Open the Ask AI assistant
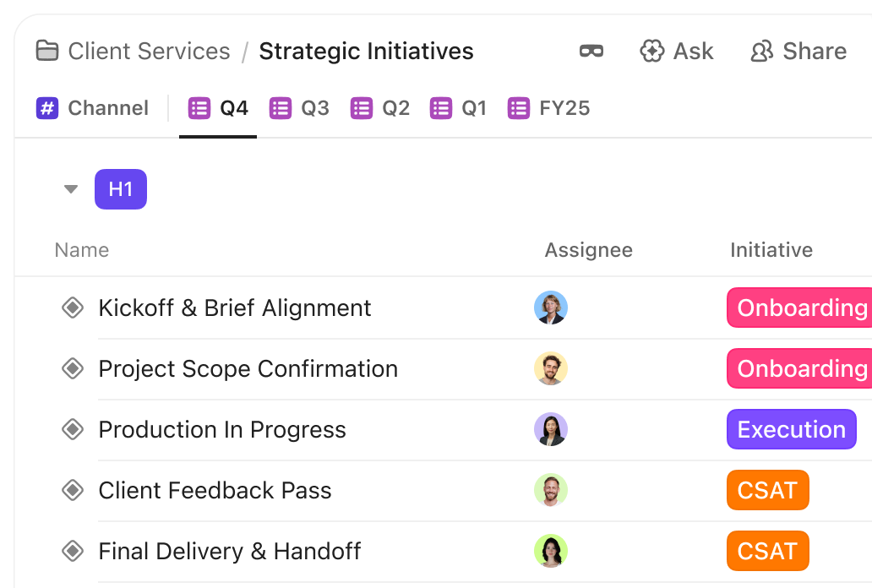This screenshot has width=872, height=588. (x=676, y=52)
